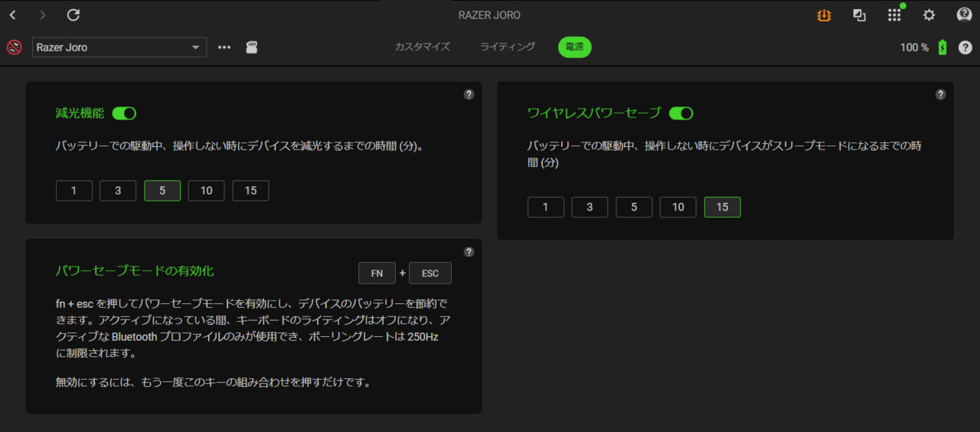Click the FN key button
The height and width of the screenshot is (432, 980).
pos(377,273)
